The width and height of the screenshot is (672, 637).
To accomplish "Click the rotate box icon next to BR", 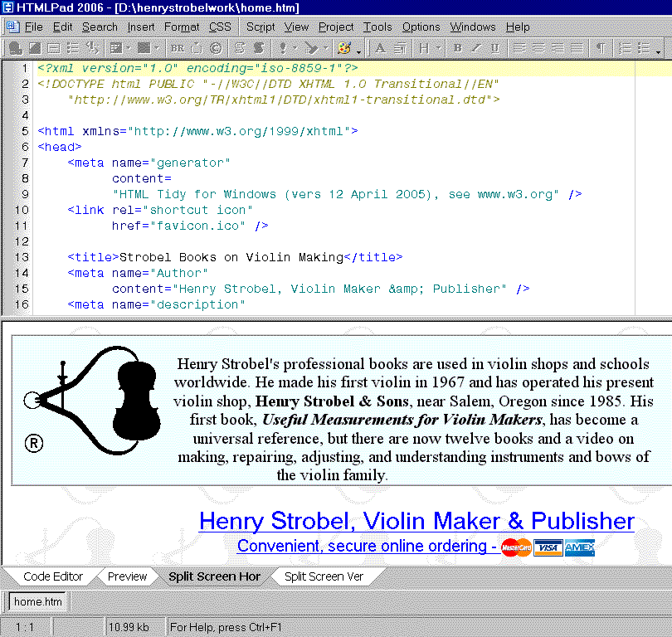I will (x=197, y=48).
